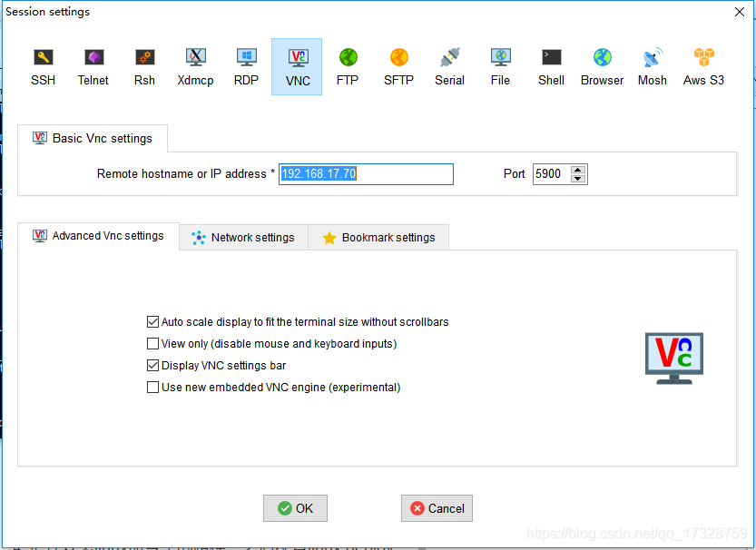The width and height of the screenshot is (756, 550).
Task: Select the Mosh session icon
Action: (x=653, y=66)
